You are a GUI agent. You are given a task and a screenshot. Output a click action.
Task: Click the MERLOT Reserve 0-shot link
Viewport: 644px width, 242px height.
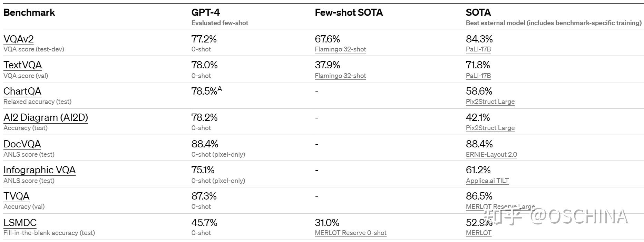[350, 233]
